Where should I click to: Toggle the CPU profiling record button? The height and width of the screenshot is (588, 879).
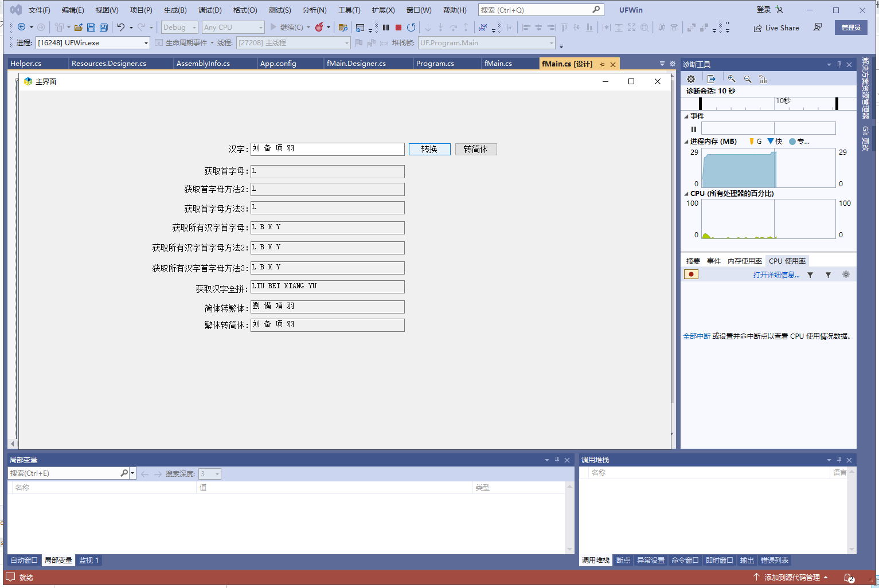691,275
